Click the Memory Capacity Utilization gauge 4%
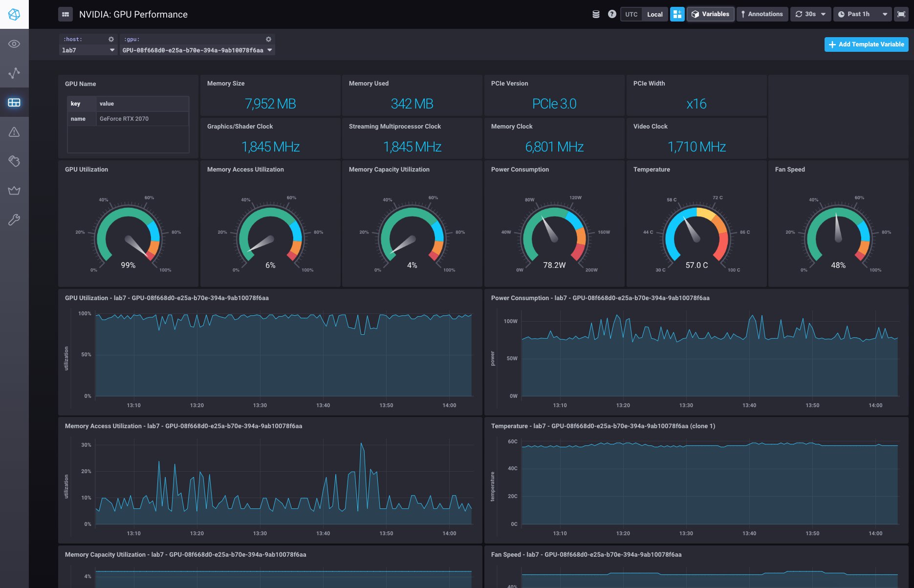914x588 pixels. click(x=412, y=235)
